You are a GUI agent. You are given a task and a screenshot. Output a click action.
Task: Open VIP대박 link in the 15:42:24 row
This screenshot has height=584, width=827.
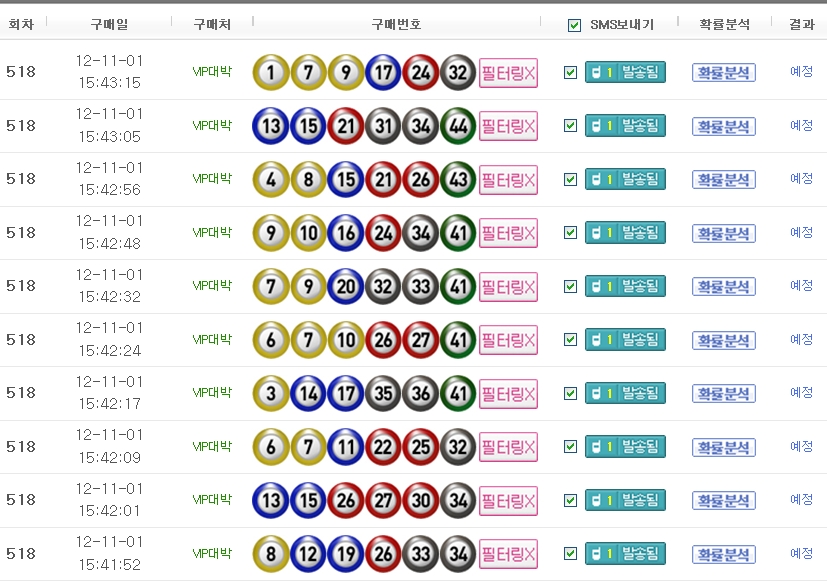click(212, 339)
